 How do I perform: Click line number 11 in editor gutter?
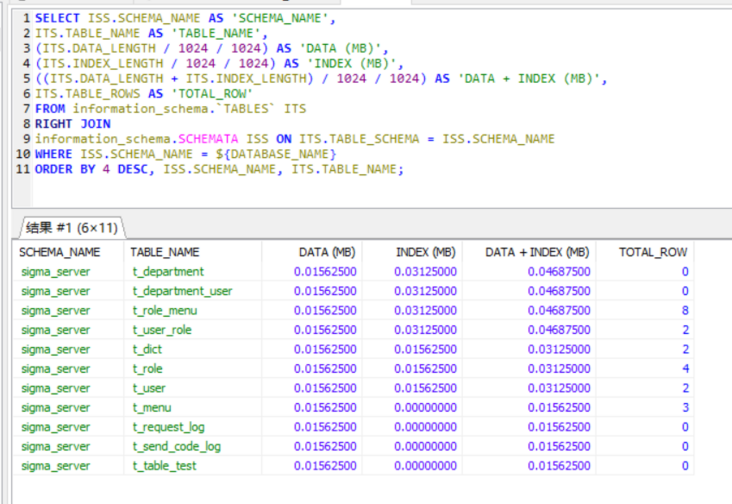pyautogui.click(x=22, y=169)
